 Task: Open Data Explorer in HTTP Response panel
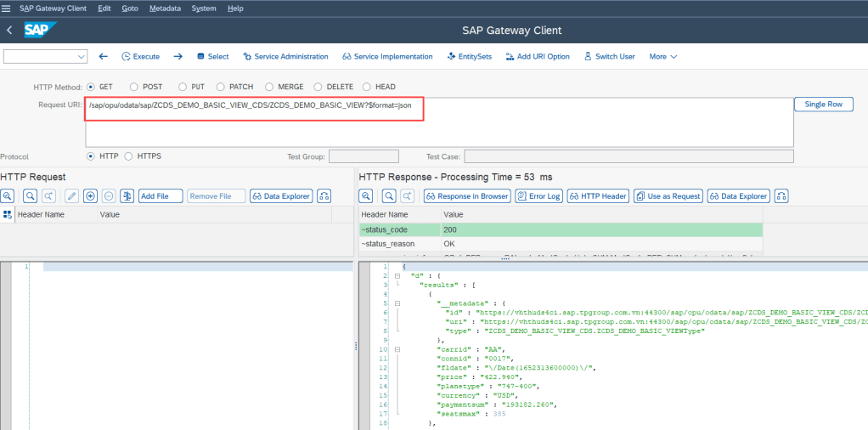click(x=738, y=196)
